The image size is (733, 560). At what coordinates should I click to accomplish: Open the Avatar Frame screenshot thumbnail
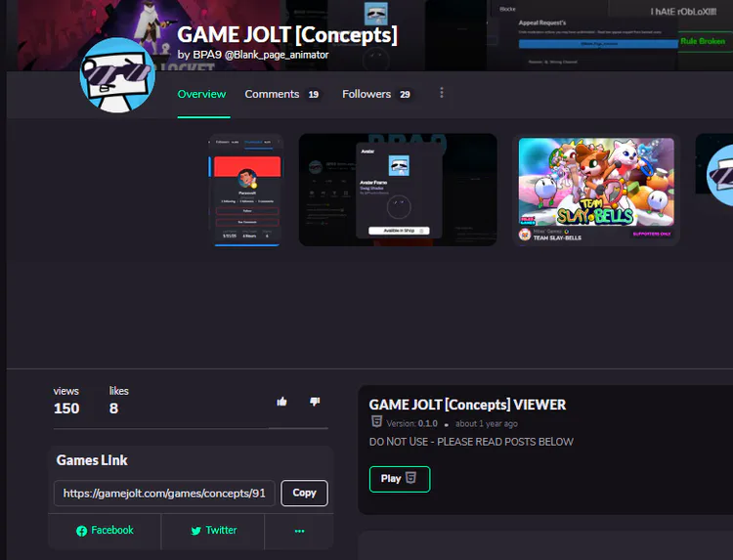click(398, 190)
